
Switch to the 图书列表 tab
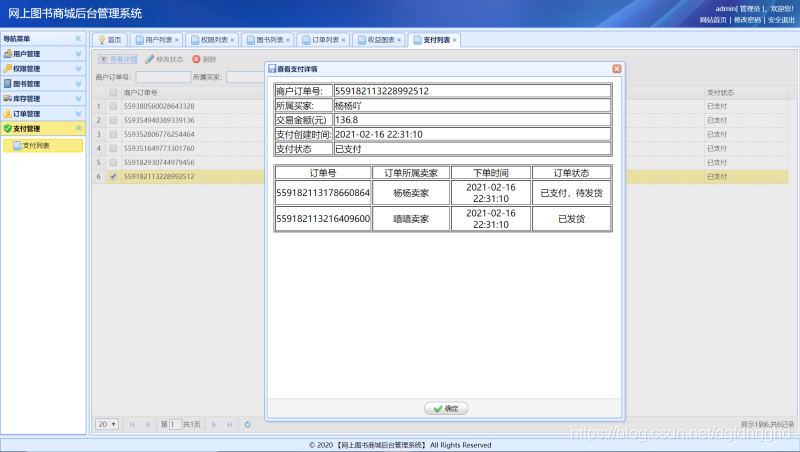(x=269, y=40)
